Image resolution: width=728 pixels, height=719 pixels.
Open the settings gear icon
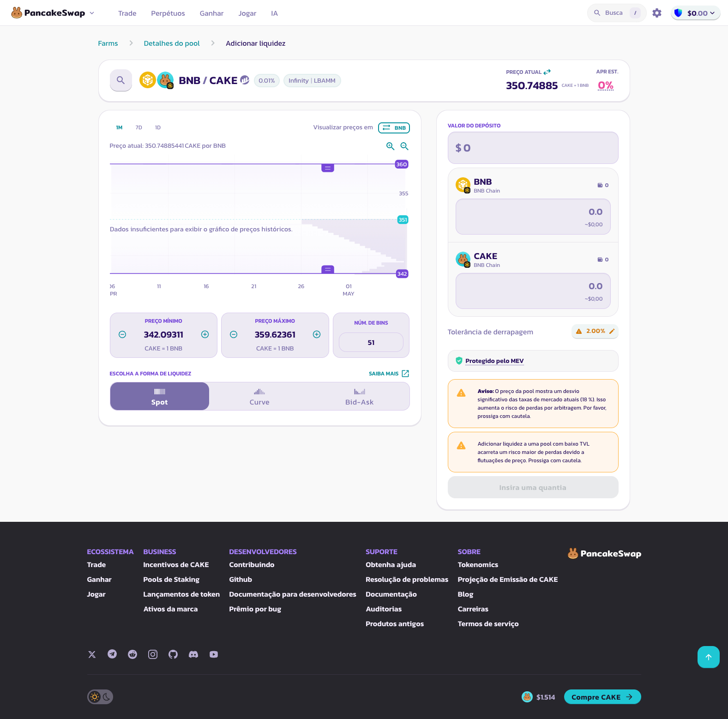(x=656, y=13)
